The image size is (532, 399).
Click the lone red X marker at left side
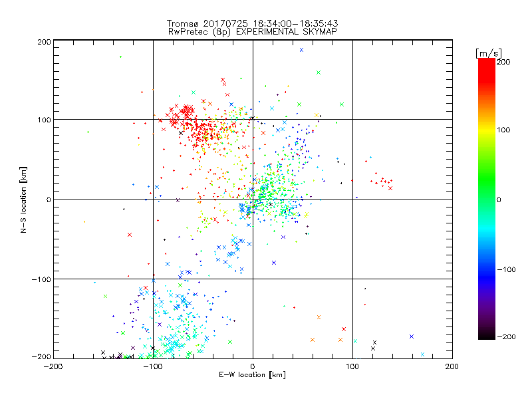(x=129, y=235)
